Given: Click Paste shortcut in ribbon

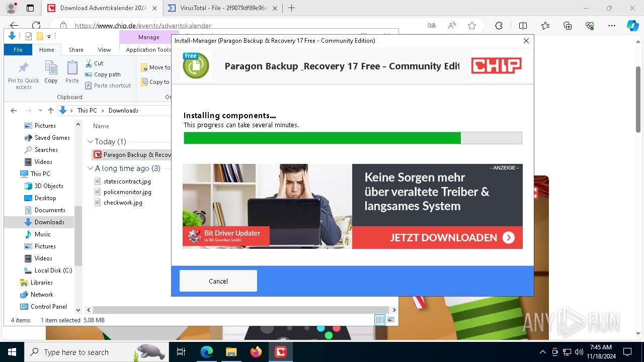Looking at the screenshot, I should 108,85.
